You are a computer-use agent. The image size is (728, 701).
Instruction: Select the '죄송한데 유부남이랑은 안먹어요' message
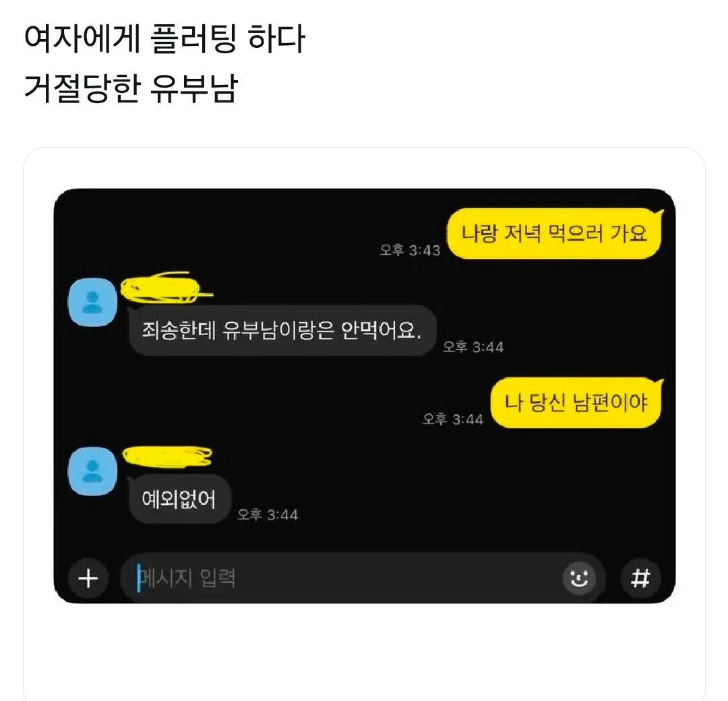[282, 330]
